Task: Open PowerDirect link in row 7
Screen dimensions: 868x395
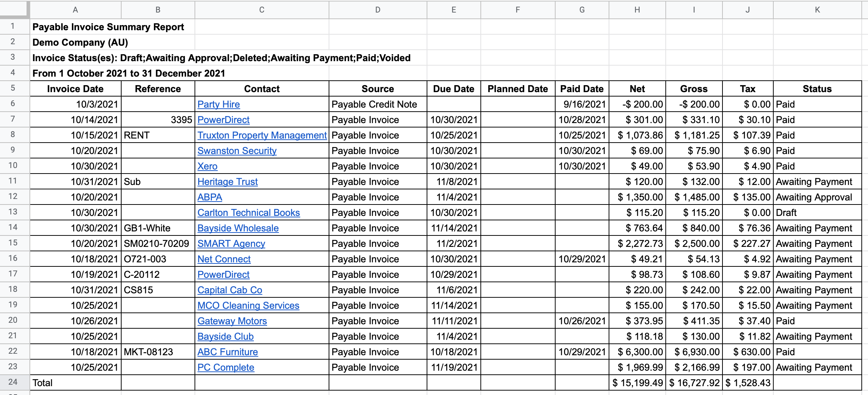Action: 223,120
